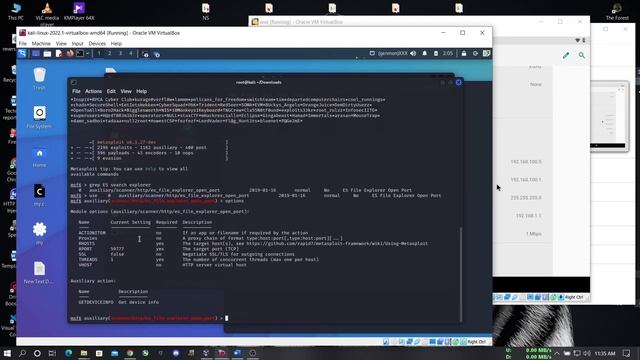Click the VM screenshot thumbnail in the right background window
This screenshot has height=360, width=640.
609,116
